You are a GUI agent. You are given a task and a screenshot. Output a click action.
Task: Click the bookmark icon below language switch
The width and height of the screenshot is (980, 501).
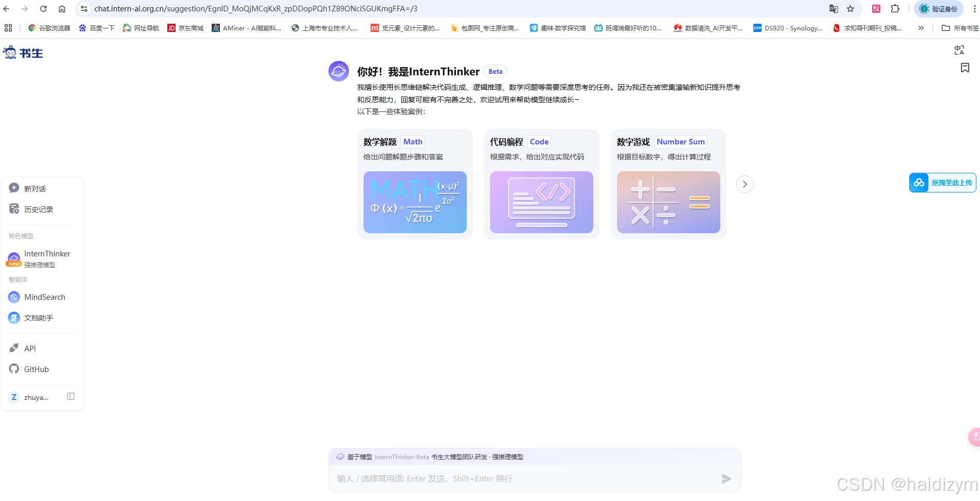coord(965,68)
